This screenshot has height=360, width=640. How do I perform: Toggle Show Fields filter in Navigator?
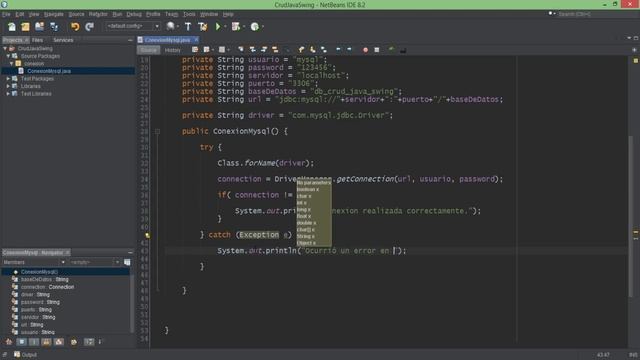[x=21, y=342]
